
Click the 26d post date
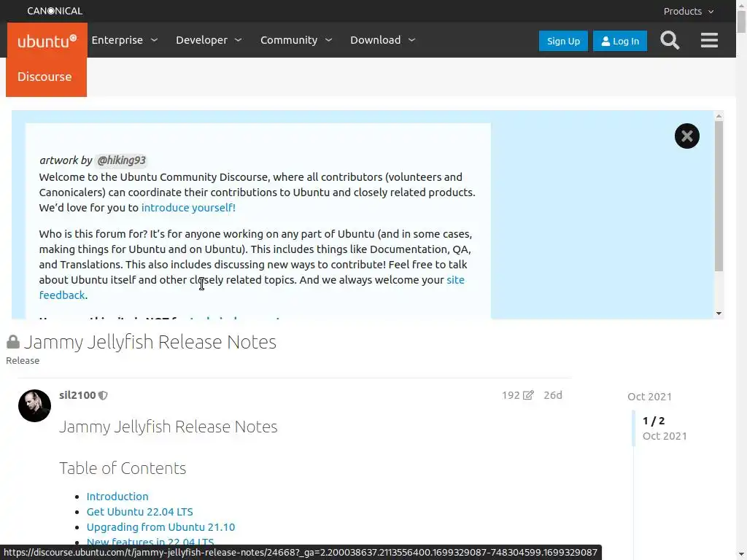(553, 395)
